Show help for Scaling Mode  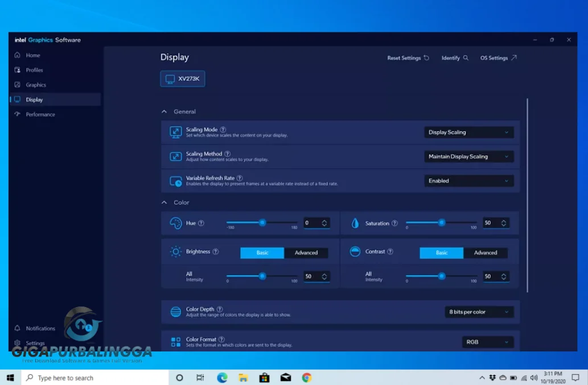click(223, 130)
